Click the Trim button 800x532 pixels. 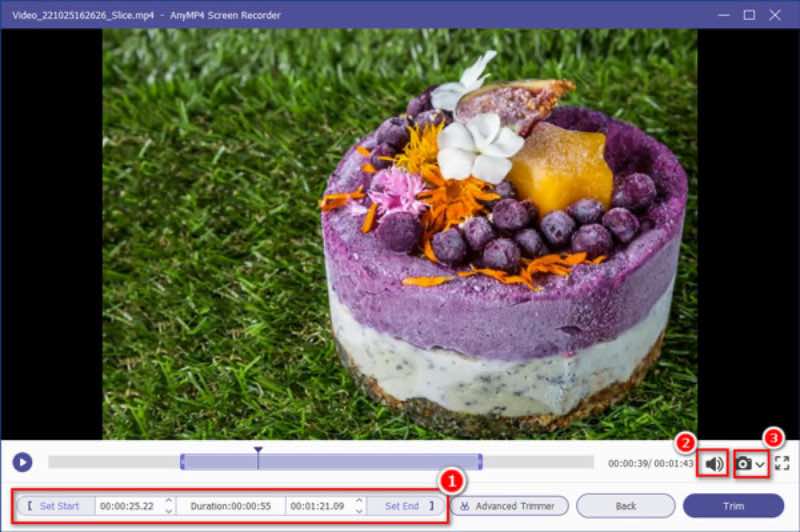[x=733, y=506]
